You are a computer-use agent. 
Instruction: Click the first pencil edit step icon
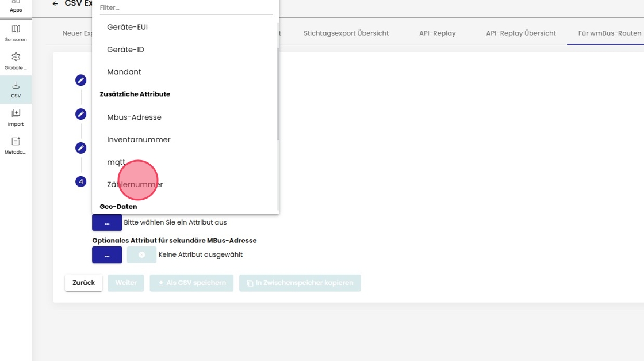[x=80, y=80]
